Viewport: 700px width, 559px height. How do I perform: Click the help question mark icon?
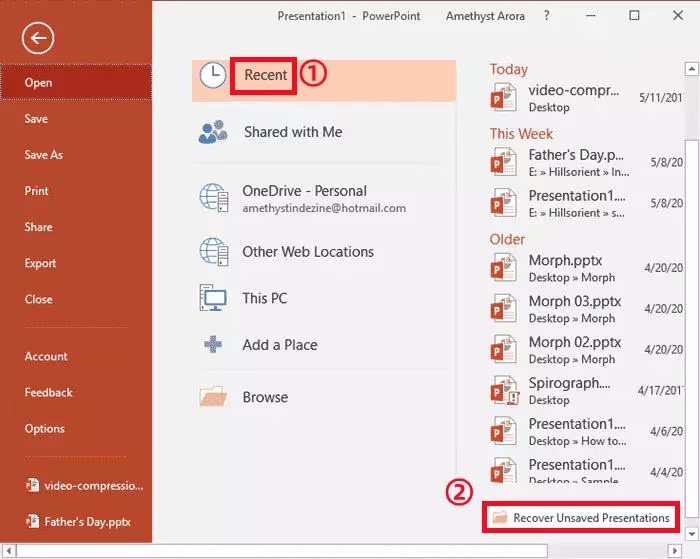pyautogui.click(x=547, y=16)
